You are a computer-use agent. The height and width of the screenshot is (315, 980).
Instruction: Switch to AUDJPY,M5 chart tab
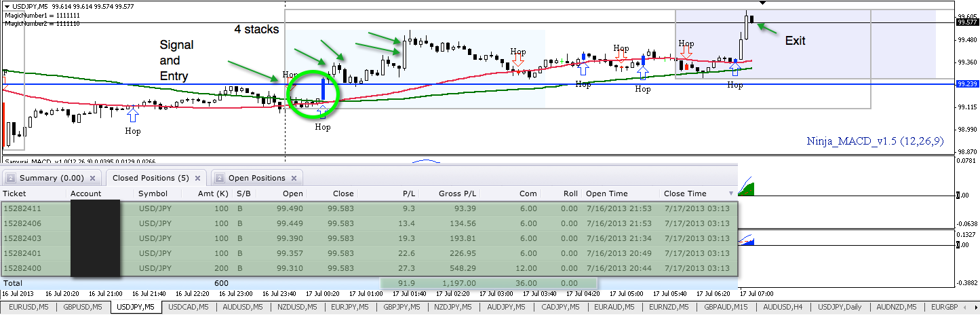[508, 308]
